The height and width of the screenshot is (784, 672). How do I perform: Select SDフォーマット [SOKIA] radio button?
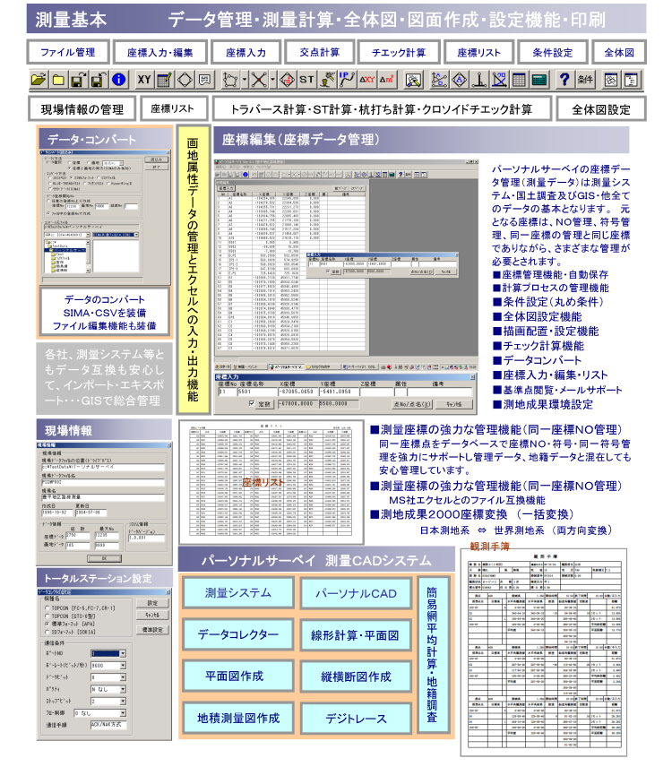tap(47, 632)
